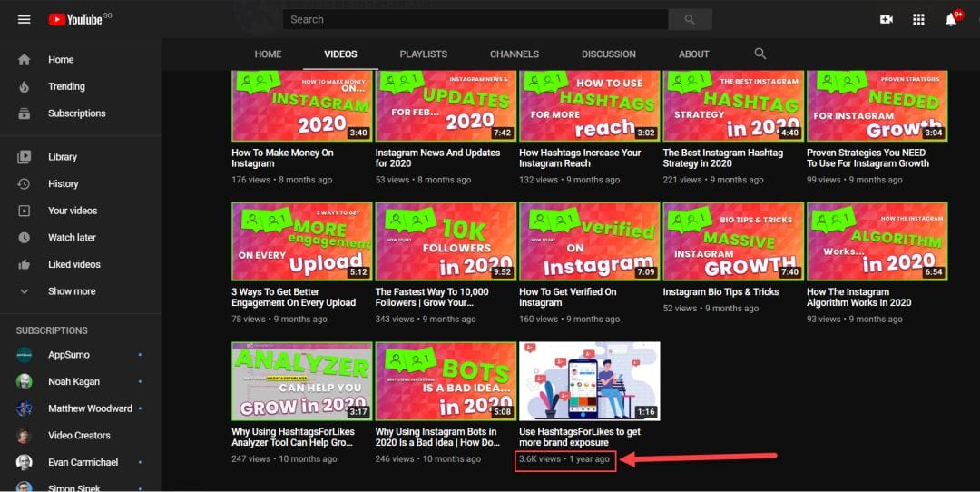This screenshot has height=492, width=980.
Task: Open the 1:16 phone illustration video thumbnail
Action: 590,380
